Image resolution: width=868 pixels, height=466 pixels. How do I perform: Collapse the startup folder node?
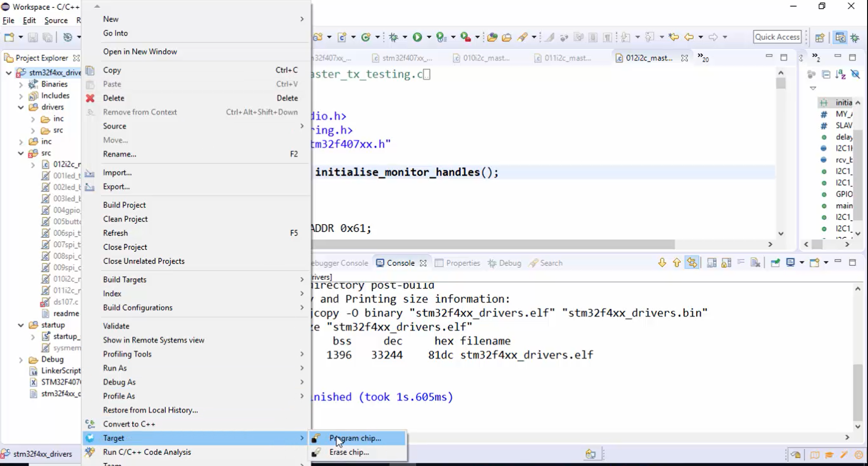(21, 325)
